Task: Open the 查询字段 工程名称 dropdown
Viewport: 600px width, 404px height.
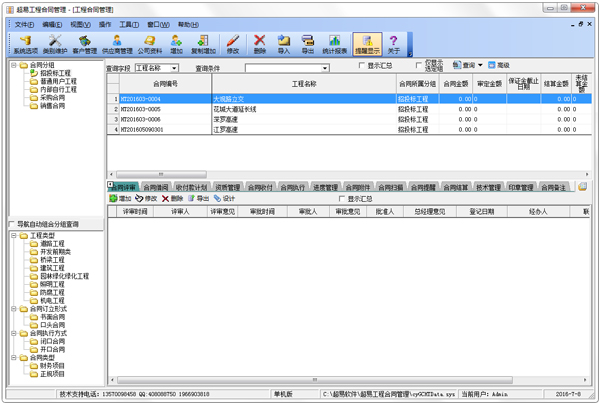Action: 174,68
